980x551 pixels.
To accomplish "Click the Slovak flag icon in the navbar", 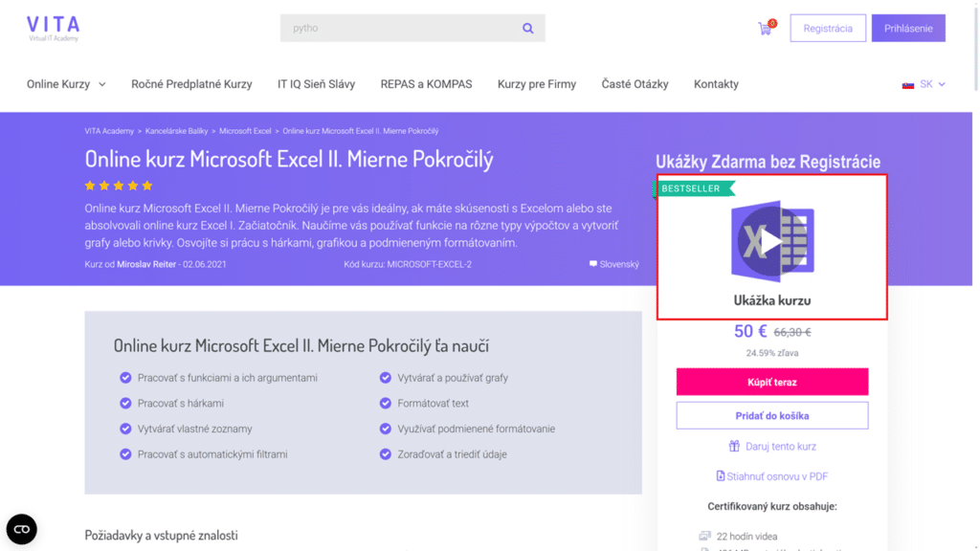I will tap(907, 84).
